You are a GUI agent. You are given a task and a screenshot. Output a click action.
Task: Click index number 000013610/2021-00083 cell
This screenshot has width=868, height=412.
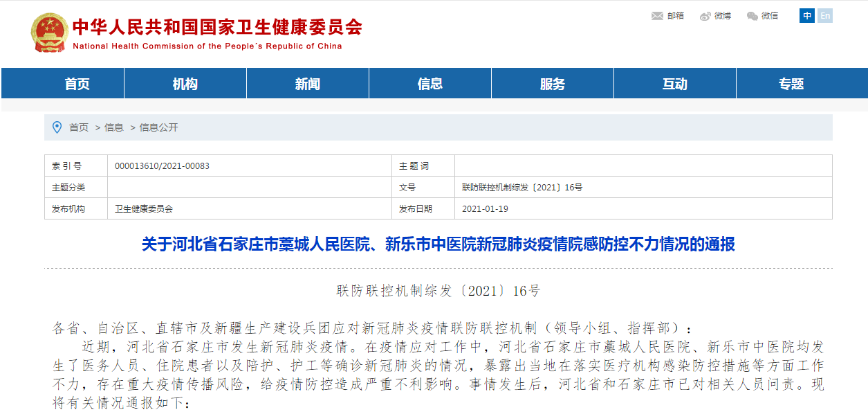pyautogui.click(x=162, y=166)
